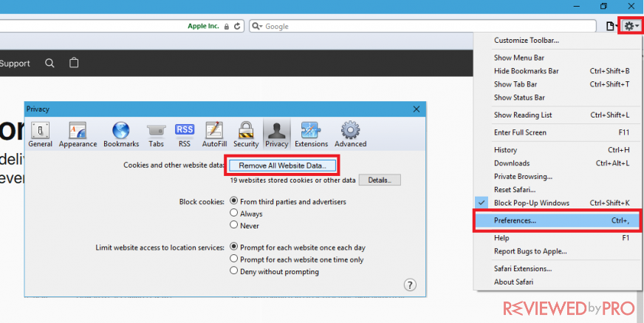Open the Apple shopping bag icon

coord(74,63)
